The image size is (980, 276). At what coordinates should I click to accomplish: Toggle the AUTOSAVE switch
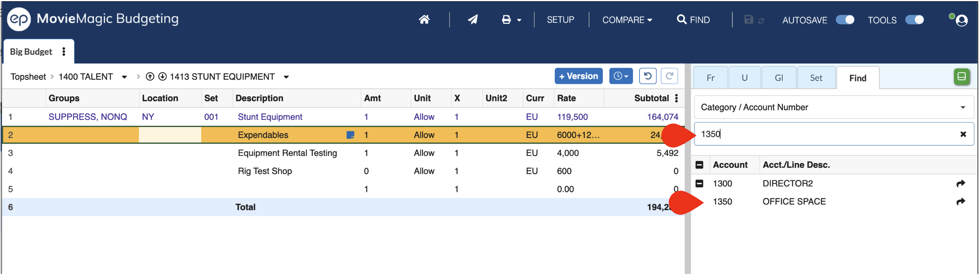pos(845,20)
